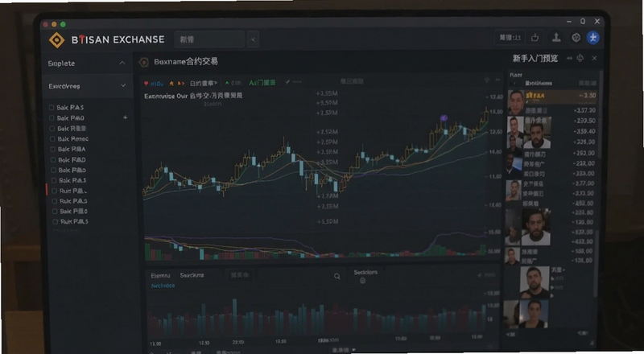Tick the Balc Remec checkbox
The width and height of the screenshot is (644, 354).
tap(52, 139)
